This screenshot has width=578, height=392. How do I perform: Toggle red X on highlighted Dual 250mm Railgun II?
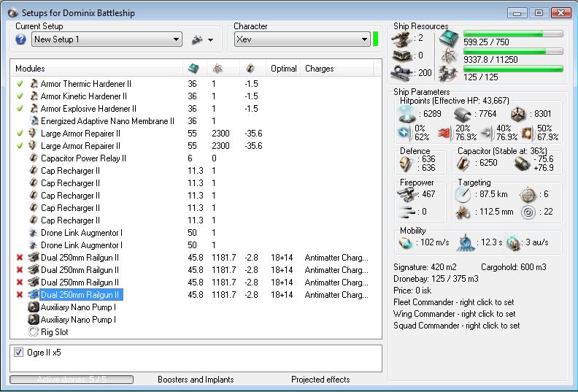(20, 295)
